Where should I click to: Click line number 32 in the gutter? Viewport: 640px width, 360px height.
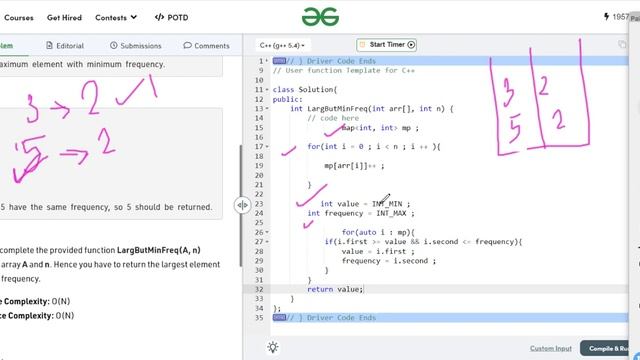point(259,289)
